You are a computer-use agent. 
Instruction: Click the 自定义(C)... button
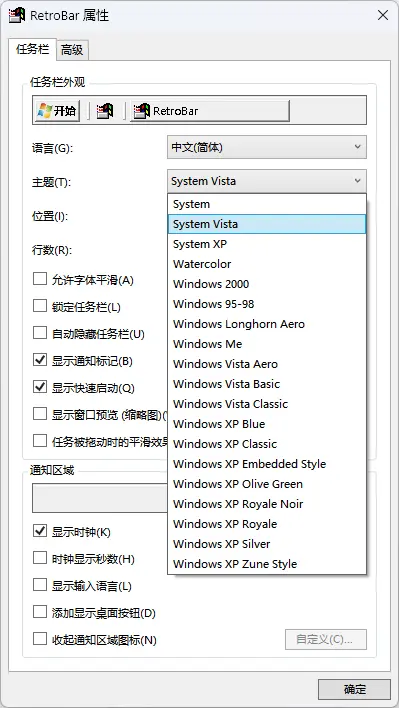325,639
